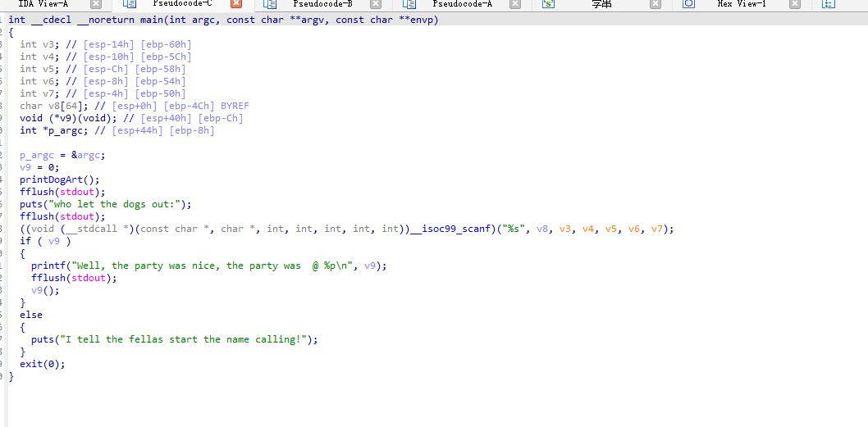The image size is (868, 427).
Task: Click the green 's' strings tab icon
Action: [548, 4]
